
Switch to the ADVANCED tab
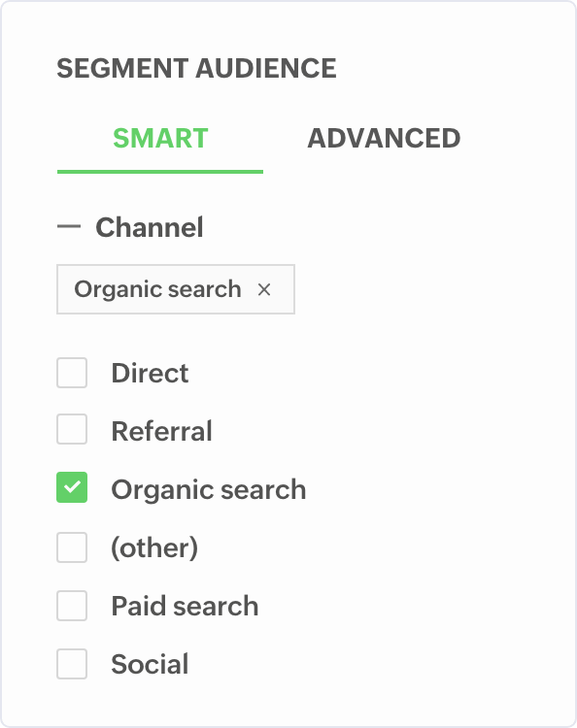[x=384, y=139]
